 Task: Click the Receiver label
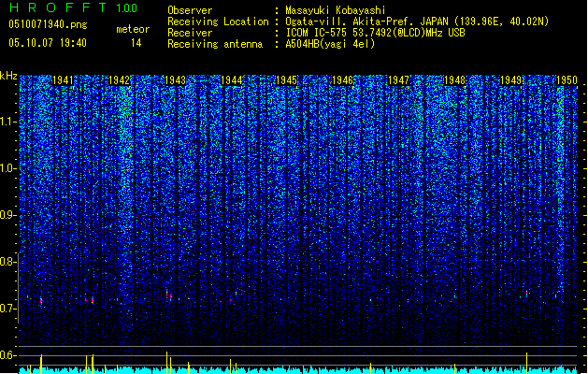click(x=190, y=33)
